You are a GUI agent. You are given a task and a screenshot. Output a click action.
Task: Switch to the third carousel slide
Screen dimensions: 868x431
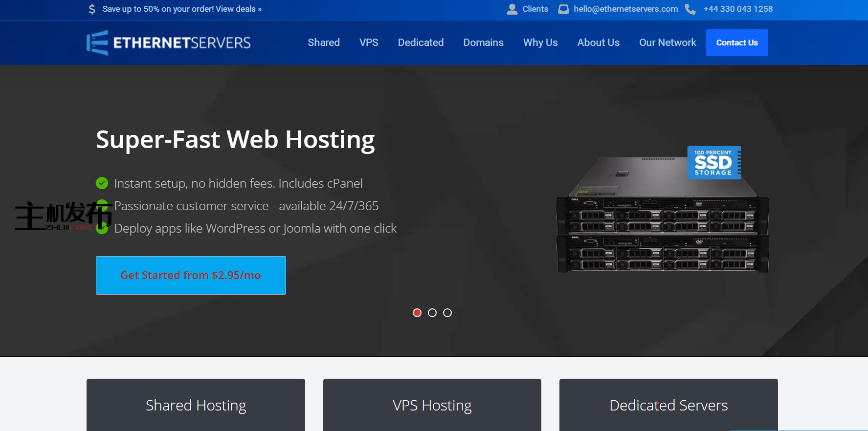[x=447, y=313]
